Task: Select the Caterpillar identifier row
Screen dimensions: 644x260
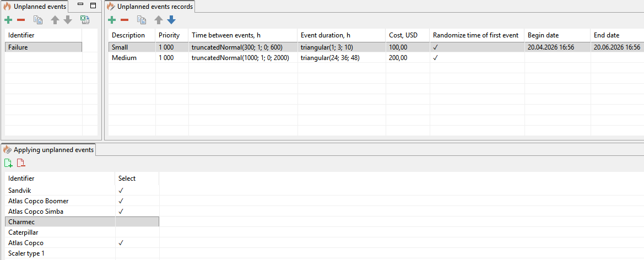Action: click(60, 232)
